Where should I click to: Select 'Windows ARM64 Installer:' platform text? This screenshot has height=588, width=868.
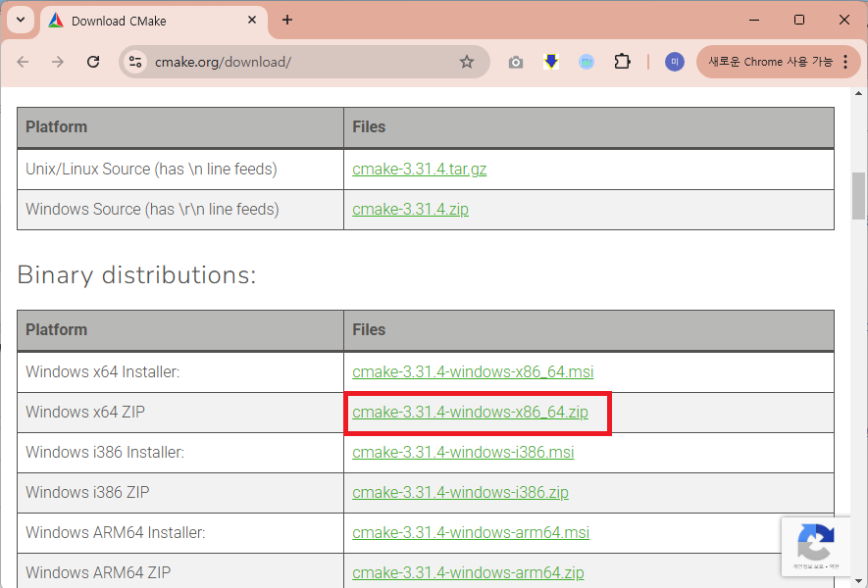[115, 533]
